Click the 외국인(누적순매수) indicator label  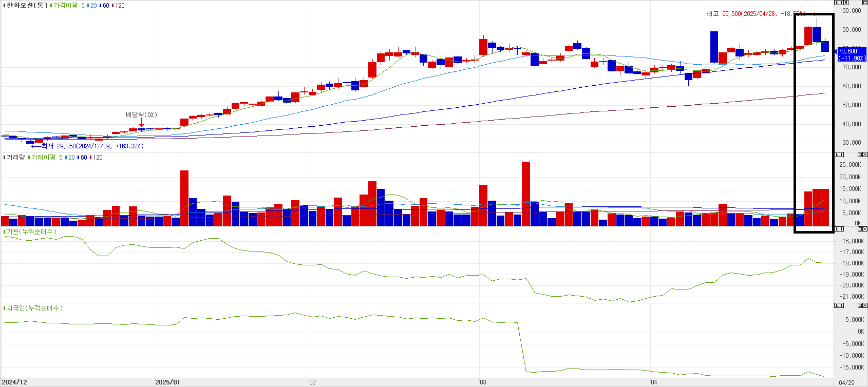[34, 308]
